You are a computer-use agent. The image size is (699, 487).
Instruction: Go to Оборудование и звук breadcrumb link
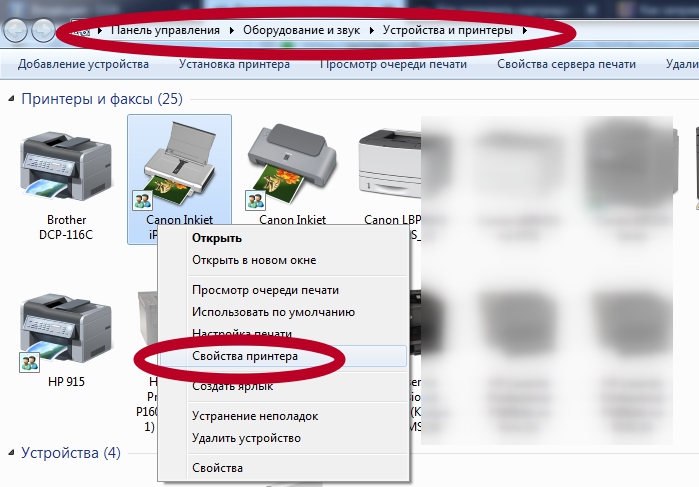point(304,31)
